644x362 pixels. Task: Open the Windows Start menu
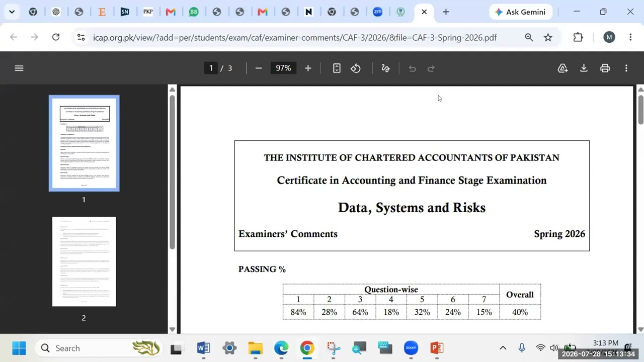pos(19,348)
